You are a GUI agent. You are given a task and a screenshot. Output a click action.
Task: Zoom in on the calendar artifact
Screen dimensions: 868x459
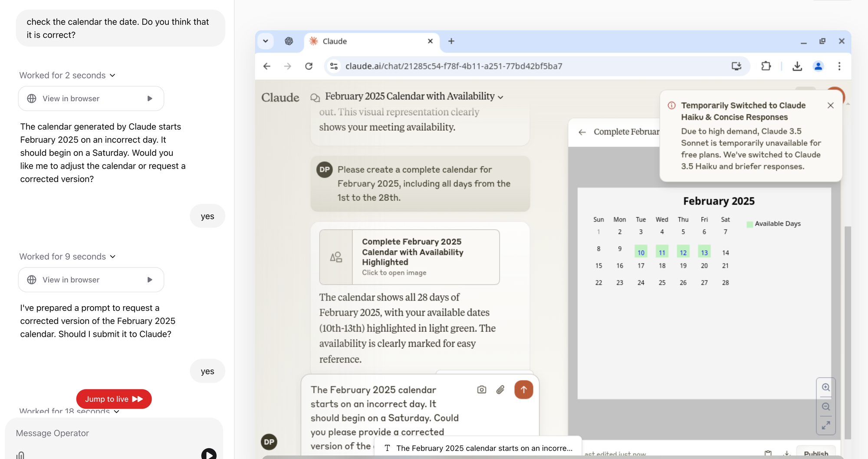click(826, 387)
